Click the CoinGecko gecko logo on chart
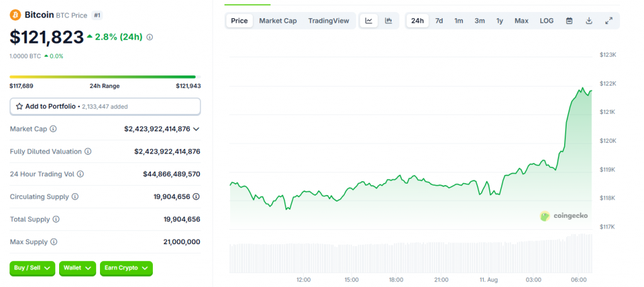The image size is (644, 287). point(545,216)
